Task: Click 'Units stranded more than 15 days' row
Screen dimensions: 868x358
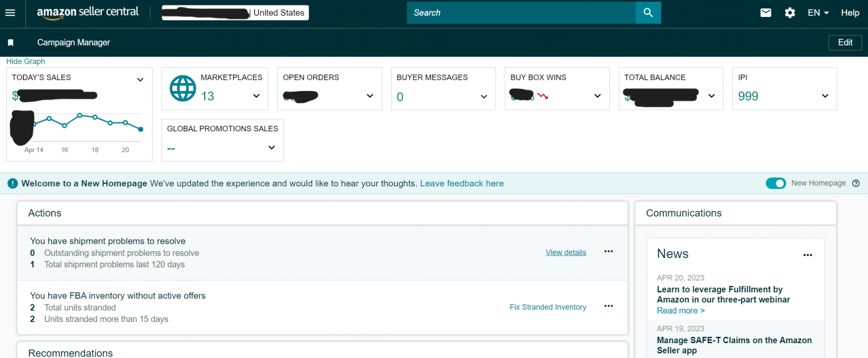Action: tap(99, 319)
